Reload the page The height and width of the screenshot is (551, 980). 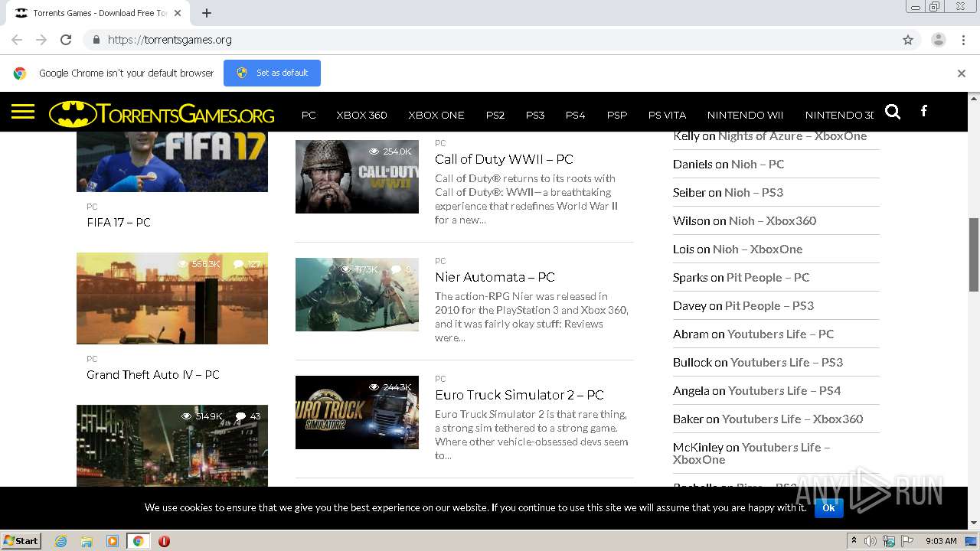(x=66, y=40)
